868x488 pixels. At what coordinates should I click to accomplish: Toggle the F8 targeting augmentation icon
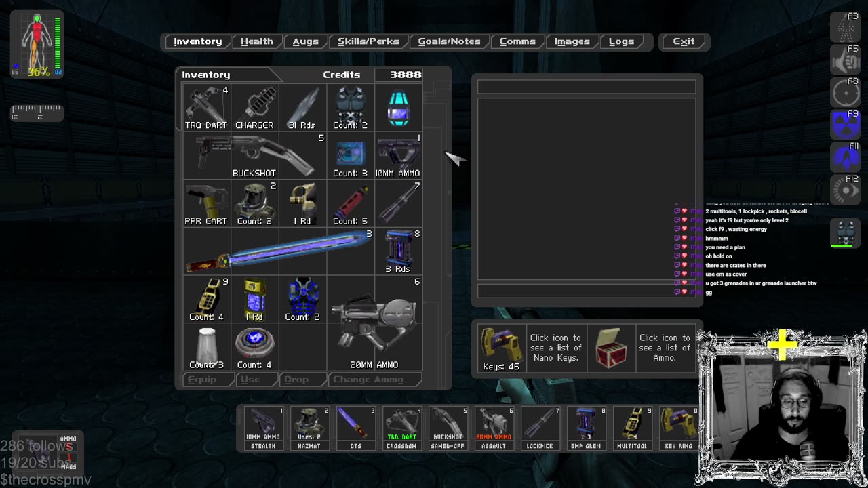(x=846, y=92)
